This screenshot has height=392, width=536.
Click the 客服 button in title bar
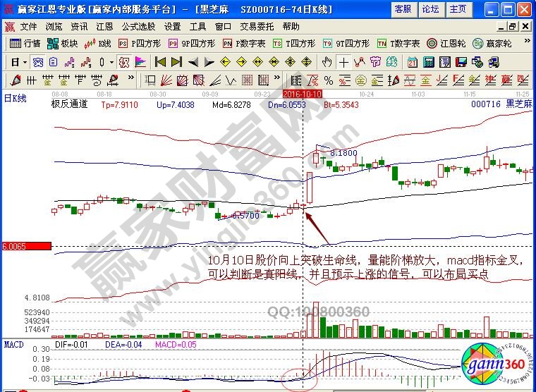click(x=403, y=9)
